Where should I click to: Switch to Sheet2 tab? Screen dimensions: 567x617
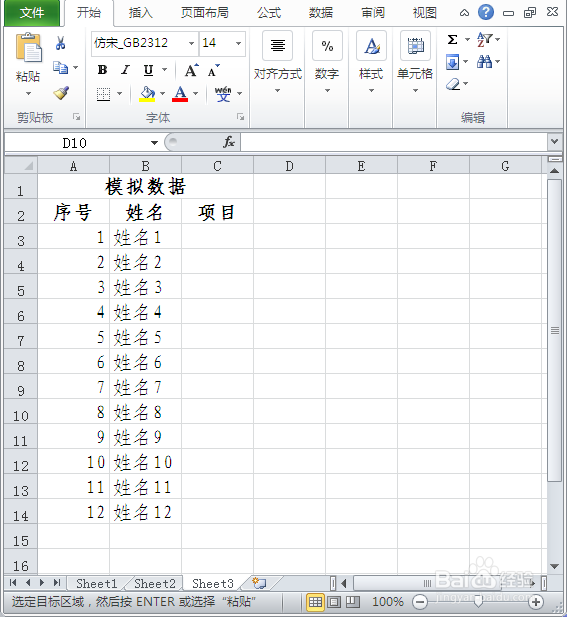(x=155, y=583)
